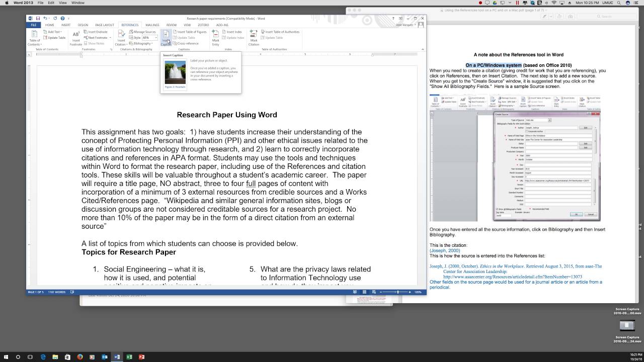Open the Footnotes dialog launcher
The image size is (644, 362).
111,49
